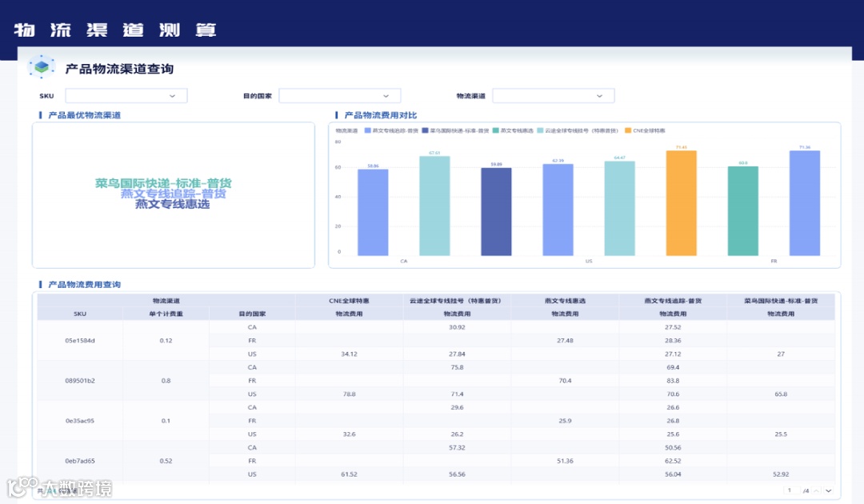Viewport: 864px width, 504px height.
Task: Click cost cell 27.52
Action: pyautogui.click(x=674, y=327)
